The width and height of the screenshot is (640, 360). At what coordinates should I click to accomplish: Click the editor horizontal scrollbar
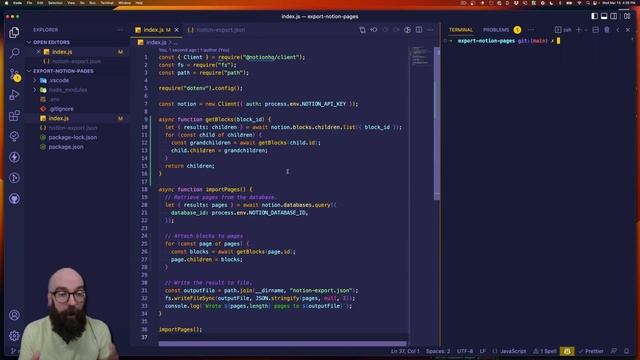282,344
